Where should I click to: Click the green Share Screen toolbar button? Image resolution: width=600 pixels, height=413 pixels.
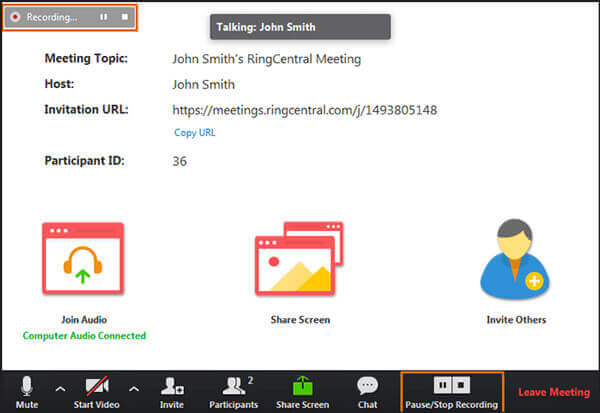click(303, 392)
